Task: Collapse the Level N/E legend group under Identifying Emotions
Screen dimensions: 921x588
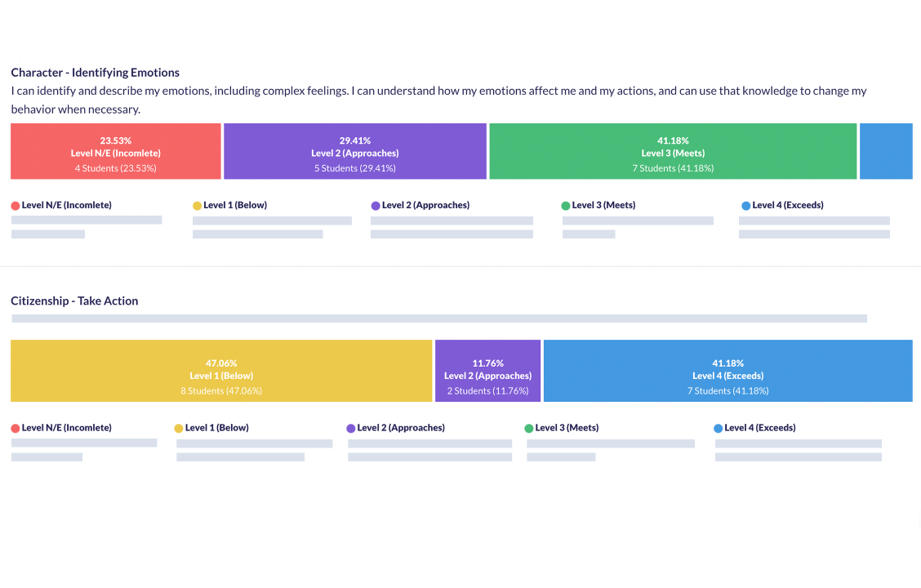Action: [61, 205]
